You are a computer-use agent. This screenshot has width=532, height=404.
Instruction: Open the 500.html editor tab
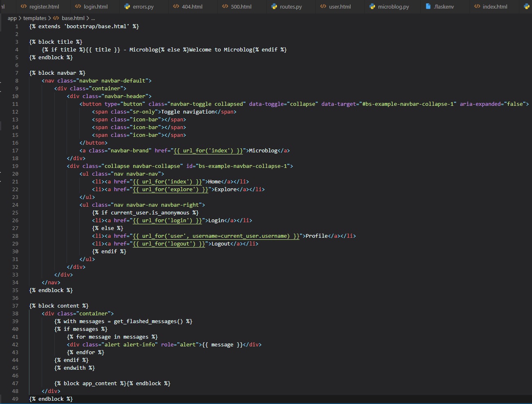click(x=241, y=7)
